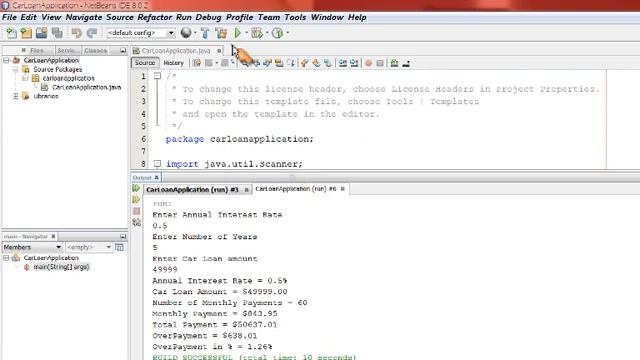
Task: Click the Uncomment icon at editor toolbar end
Action: click(x=406, y=63)
